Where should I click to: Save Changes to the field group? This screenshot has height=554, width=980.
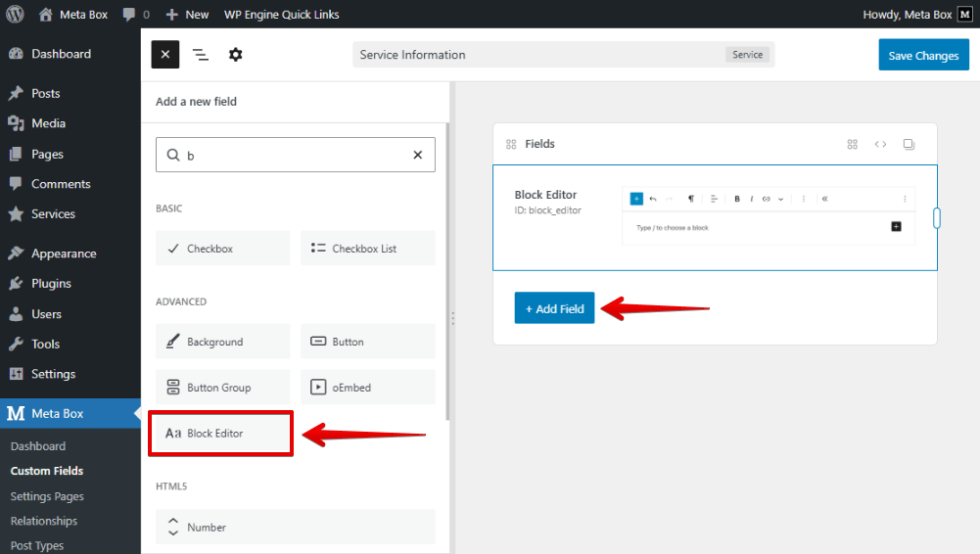[923, 55]
